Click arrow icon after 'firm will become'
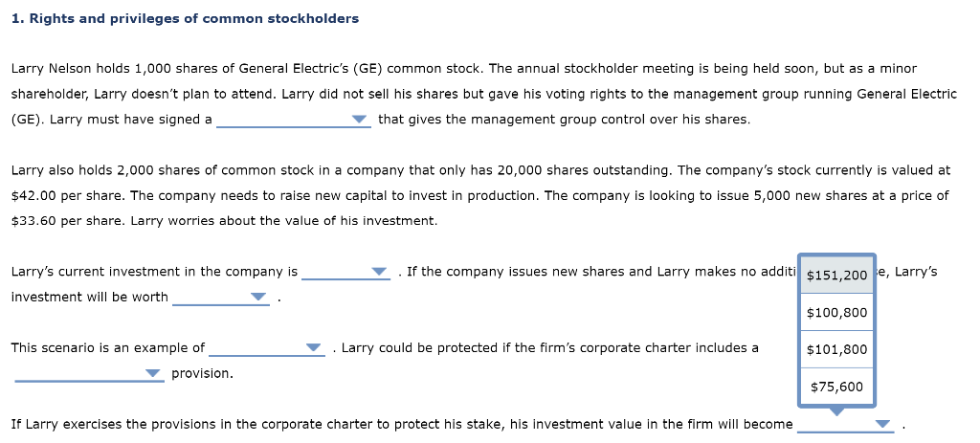The image size is (980, 443). point(882,424)
